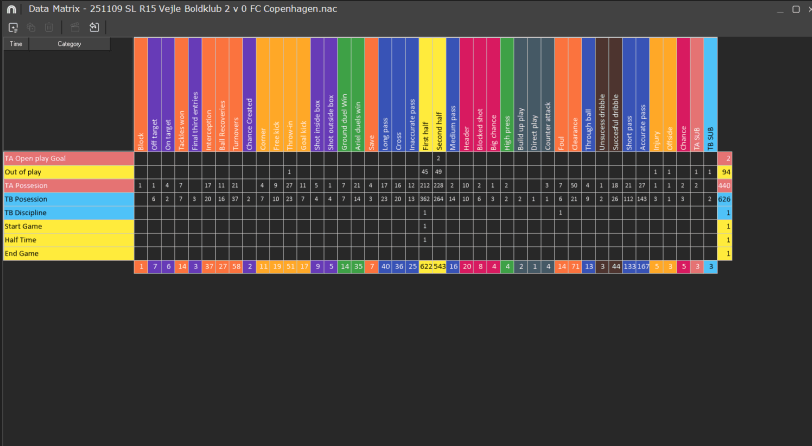
Task: Click the Goal kick column header
Action: tap(303, 94)
